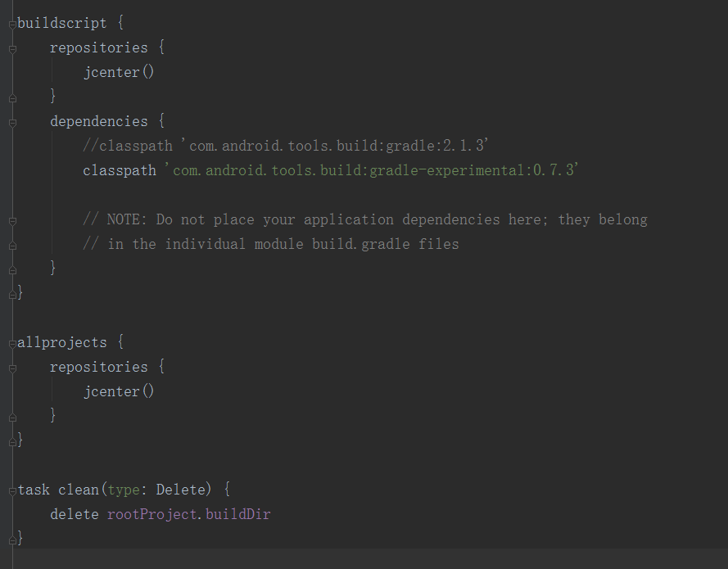728x569 pixels.
Task: Click the Delete type in task clean
Action: point(180,490)
